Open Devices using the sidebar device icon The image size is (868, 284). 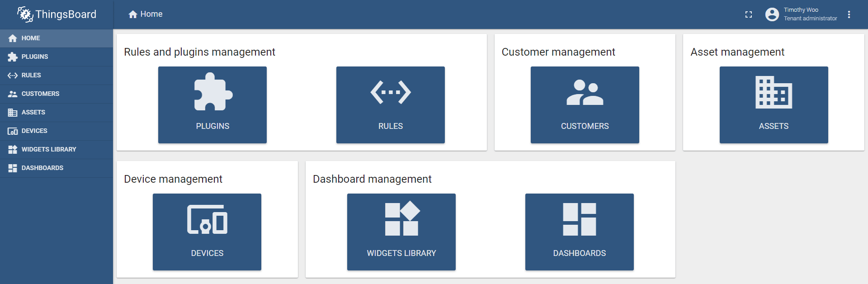coord(12,131)
